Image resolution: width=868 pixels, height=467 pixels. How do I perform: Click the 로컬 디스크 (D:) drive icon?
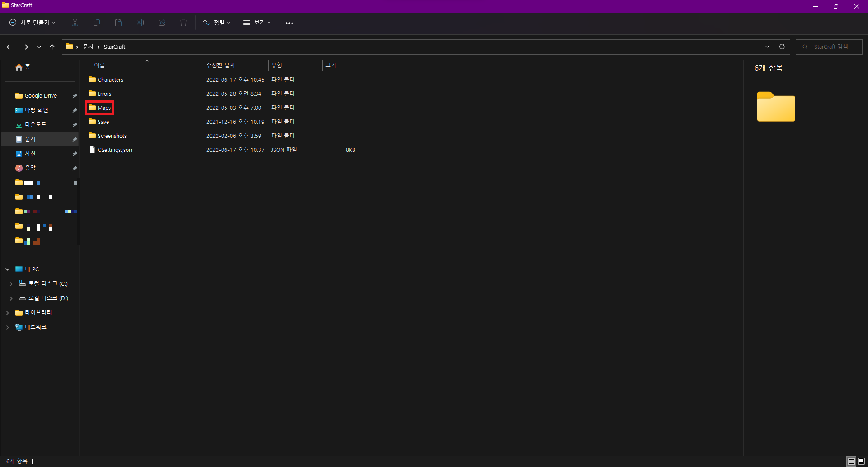point(23,298)
